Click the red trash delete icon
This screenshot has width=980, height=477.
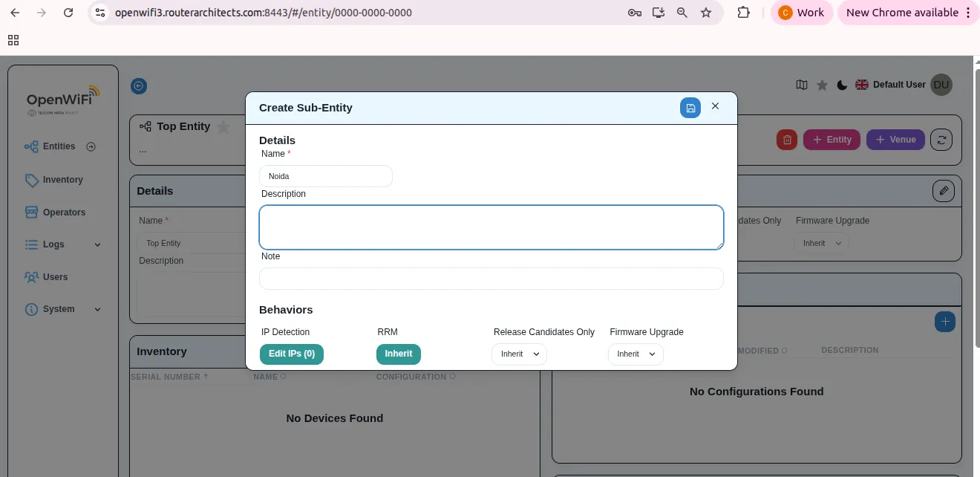(787, 140)
